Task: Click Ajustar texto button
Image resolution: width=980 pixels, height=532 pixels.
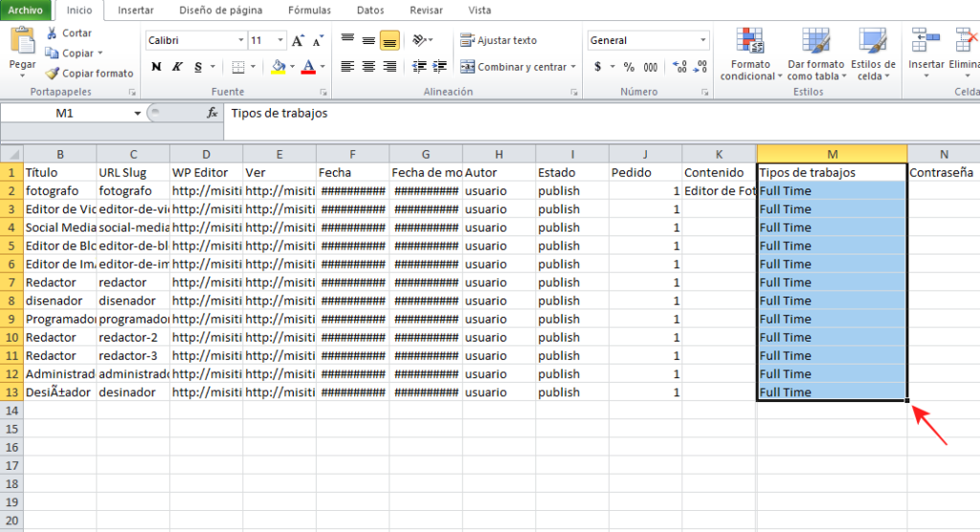Action: coord(499,40)
